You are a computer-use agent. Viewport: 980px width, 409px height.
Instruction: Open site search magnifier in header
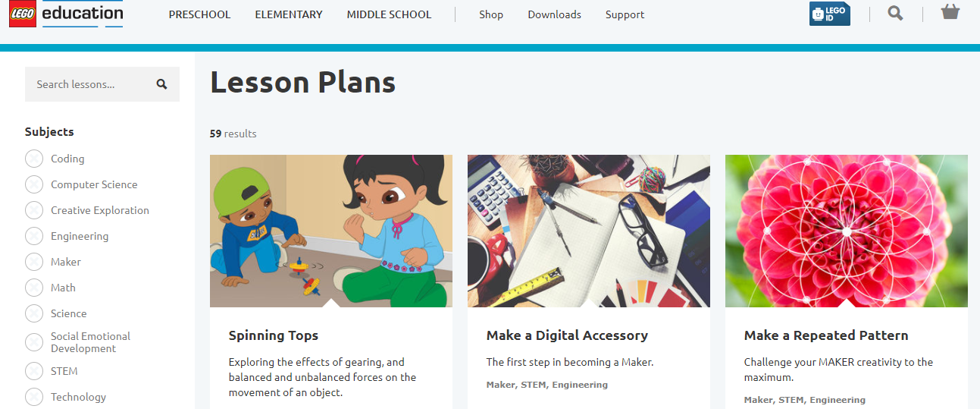point(895,13)
